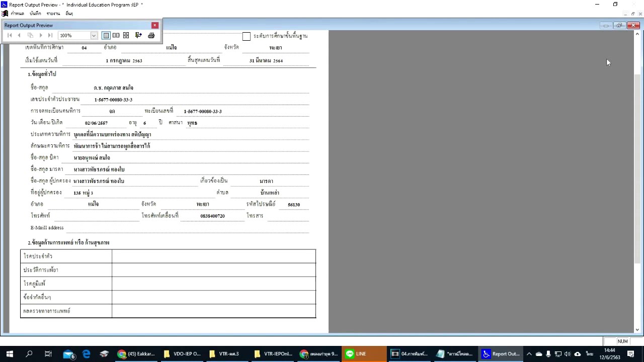Click the โรคภูมิแพ้ table row label
Screen dimensions: 644x362
pos(34,284)
